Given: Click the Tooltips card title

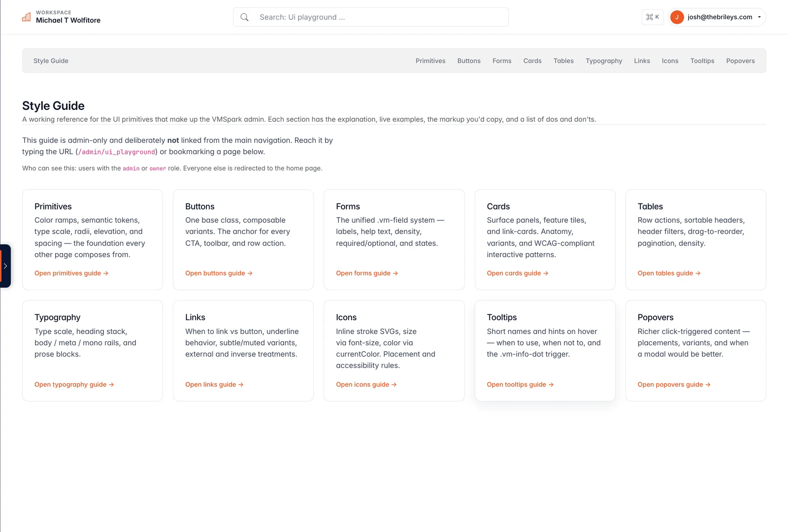Looking at the screenshot, I should 502,318.
